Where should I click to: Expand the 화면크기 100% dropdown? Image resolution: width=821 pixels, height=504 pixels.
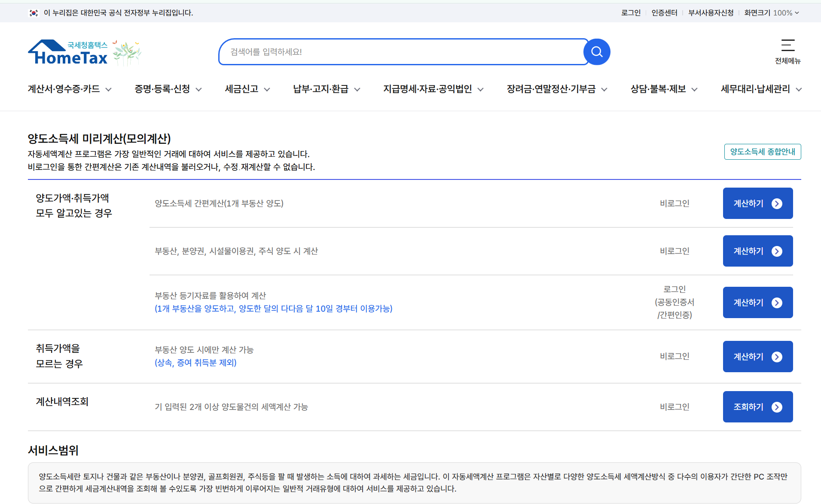pyautogui.click(x=772, y=13)
